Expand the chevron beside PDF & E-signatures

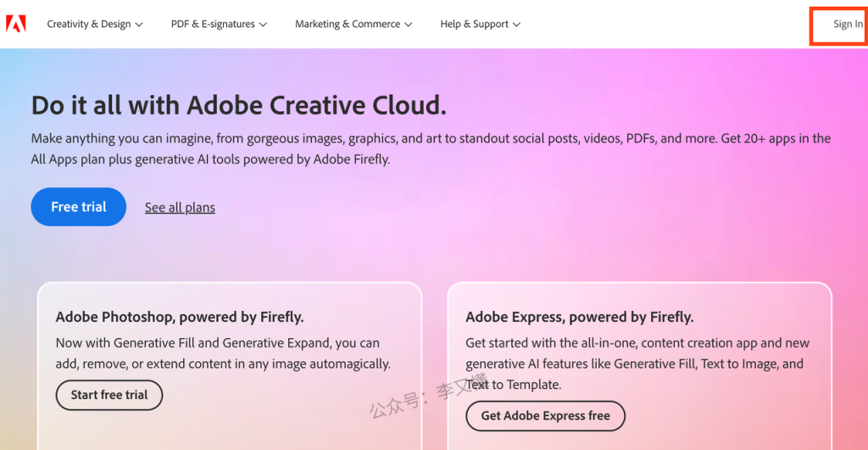(x=263, y=25)
